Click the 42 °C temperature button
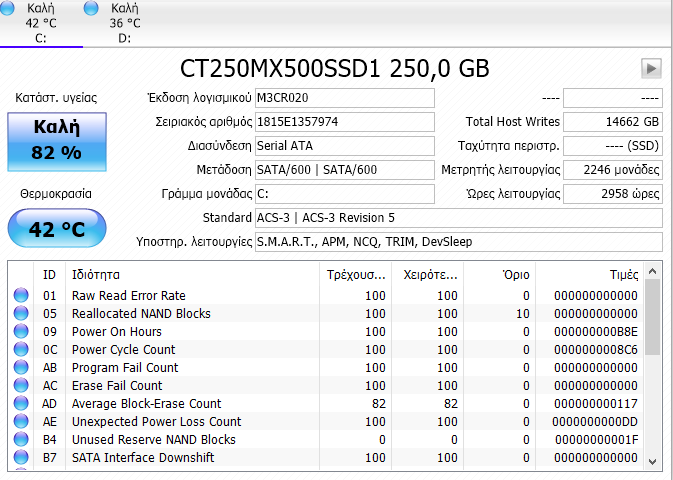 [57, 228]
